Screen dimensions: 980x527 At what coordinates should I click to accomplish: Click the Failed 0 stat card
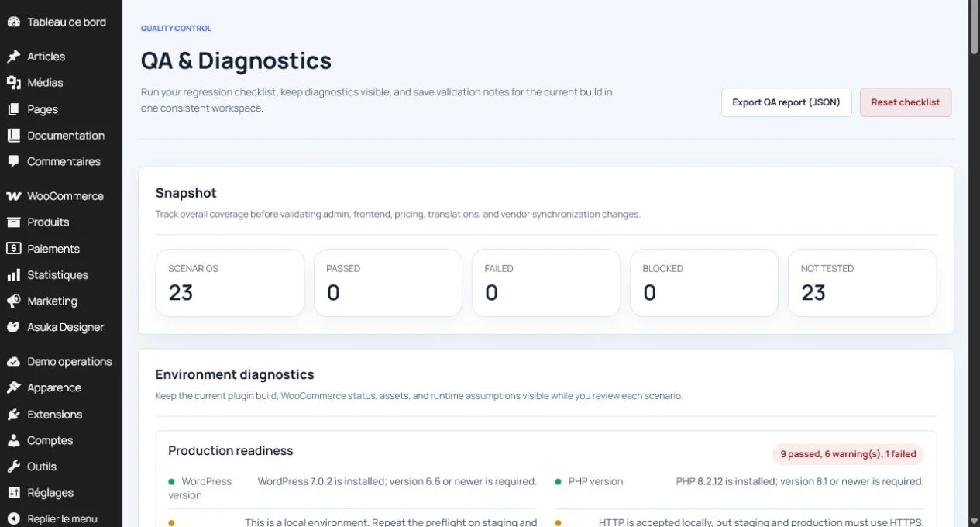[x=545, y=283]
